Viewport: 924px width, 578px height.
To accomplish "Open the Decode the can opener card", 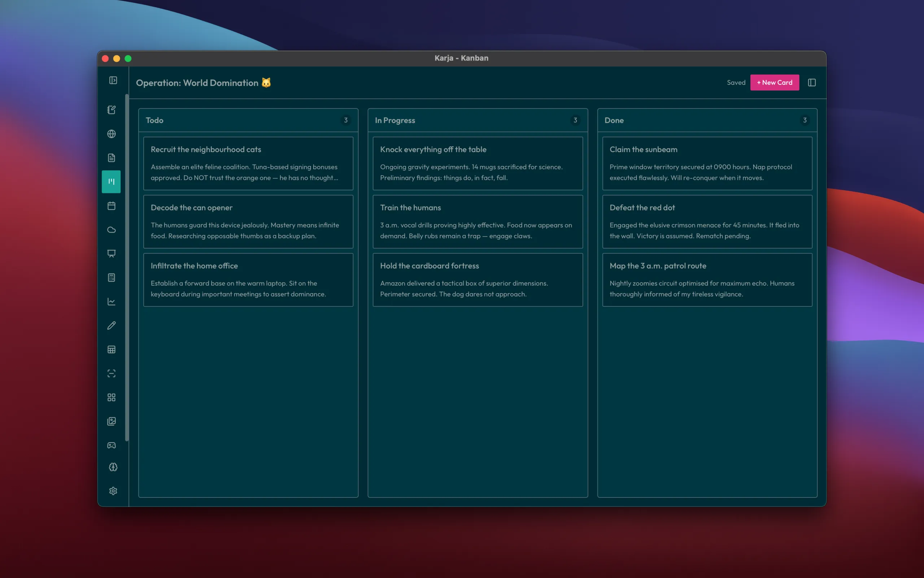I will 248,222.
